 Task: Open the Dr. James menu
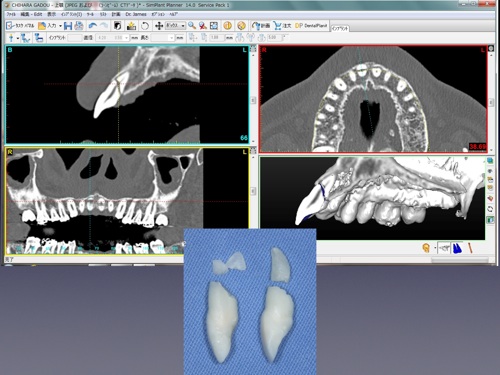point(136,14)
